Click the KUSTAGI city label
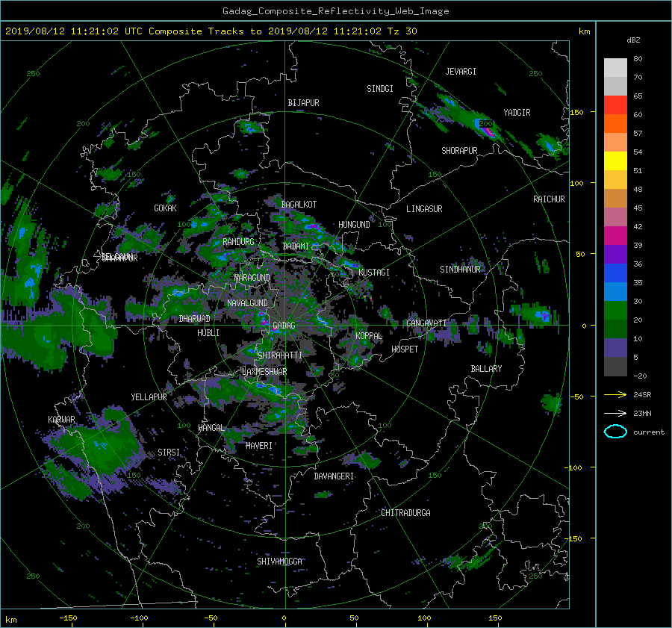This screenshot has height=628, width=672. [374, 273]
